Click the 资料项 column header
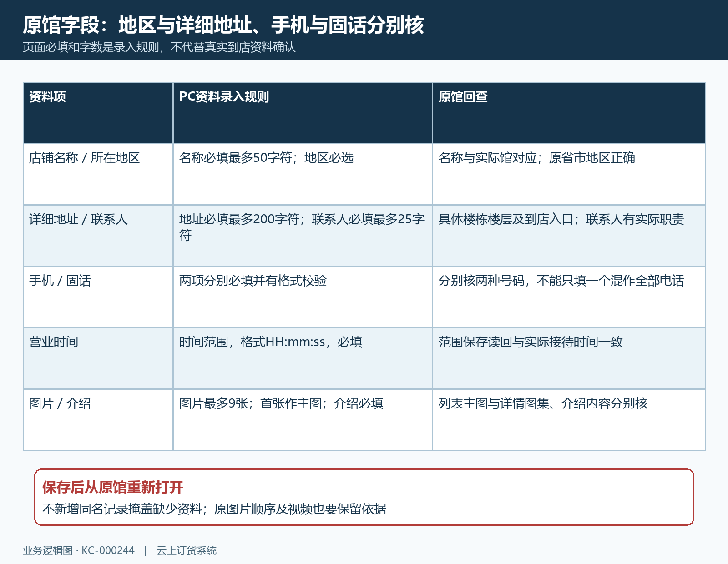 tap(98, 113)
